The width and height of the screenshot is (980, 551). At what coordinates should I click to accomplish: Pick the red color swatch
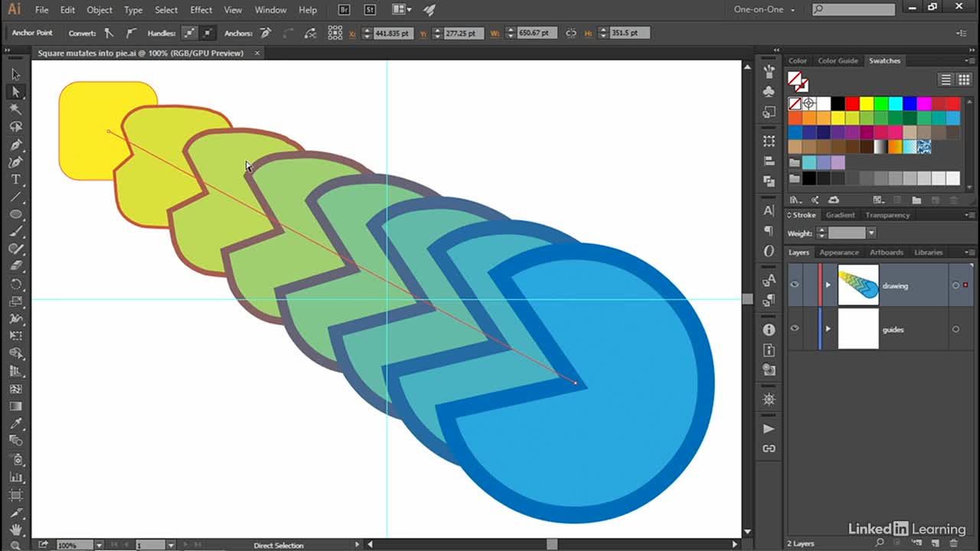pos(852,103)
